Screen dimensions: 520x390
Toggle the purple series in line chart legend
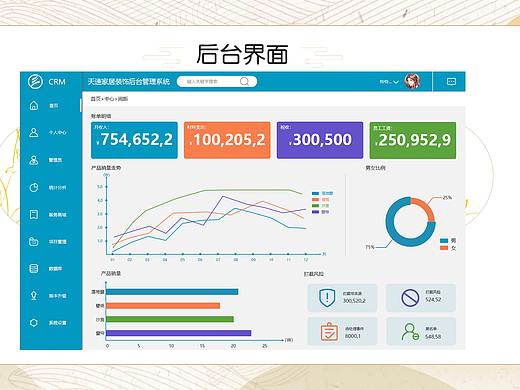click(x=320, y=212)
